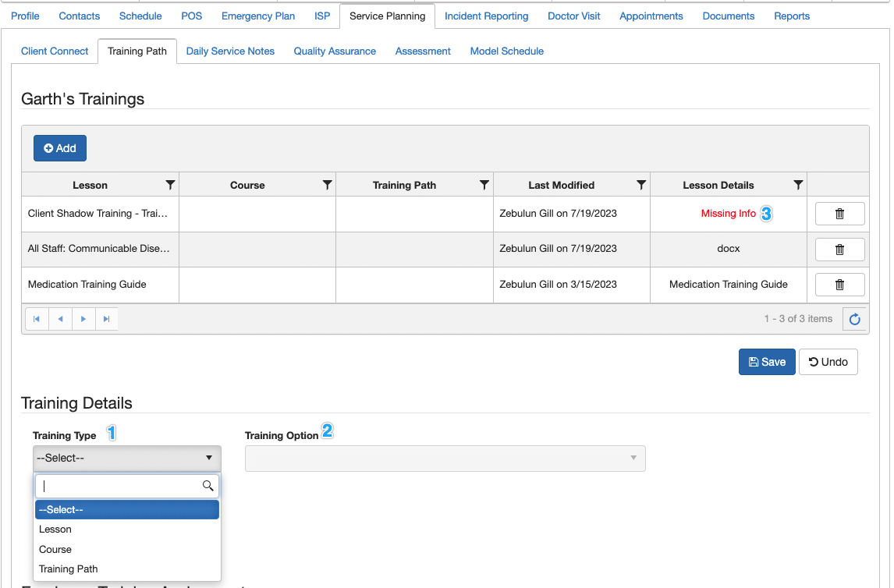
Task: Go to the first page of grid
Action: (x=37, y=319)
